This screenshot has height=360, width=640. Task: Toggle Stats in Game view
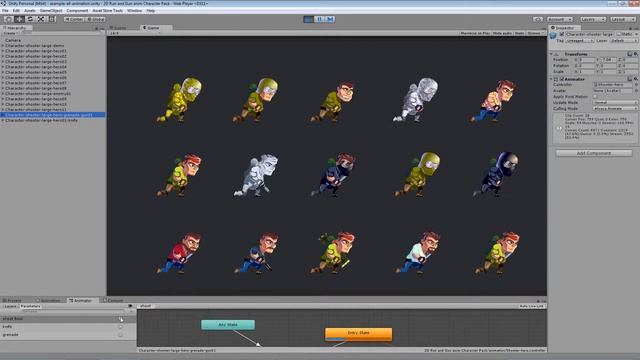pyautogui.click(x=520, y=33)
